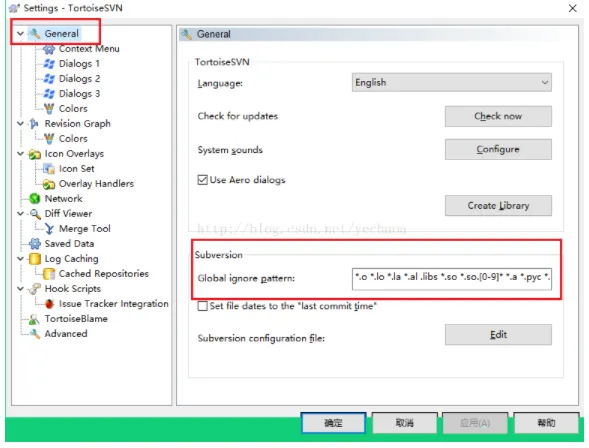Confirm with the 确定 button
Image resolution: width=589 pixels, height=448 pixels.
333,423
